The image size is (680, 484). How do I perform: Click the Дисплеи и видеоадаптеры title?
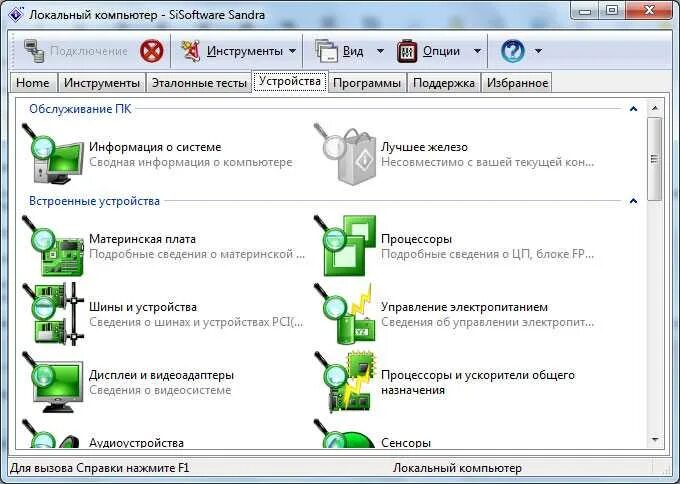161,375
